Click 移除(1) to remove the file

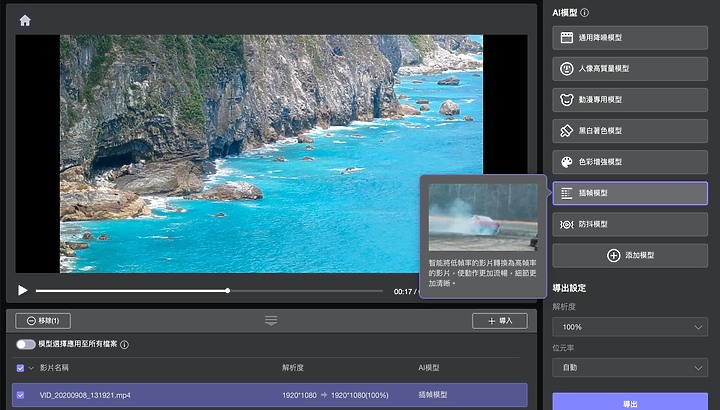tap(43, 321)
